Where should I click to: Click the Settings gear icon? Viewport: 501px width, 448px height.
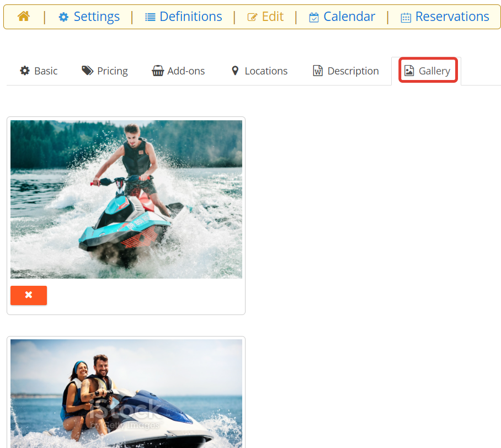coord(63,17)
